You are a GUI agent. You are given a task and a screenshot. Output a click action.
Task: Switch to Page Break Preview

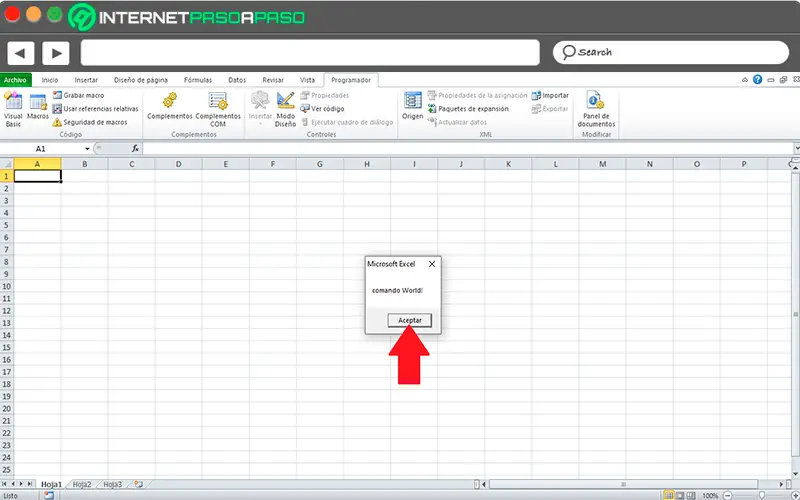pyautogui.click(x=691, y=495)
